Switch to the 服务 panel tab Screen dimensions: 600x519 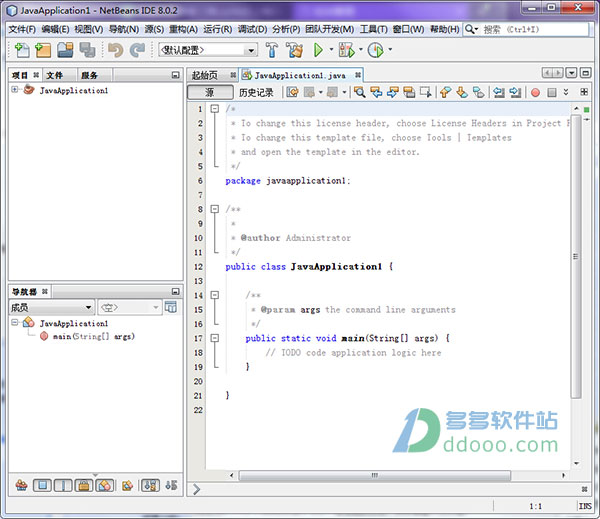[x=90, y=75]
